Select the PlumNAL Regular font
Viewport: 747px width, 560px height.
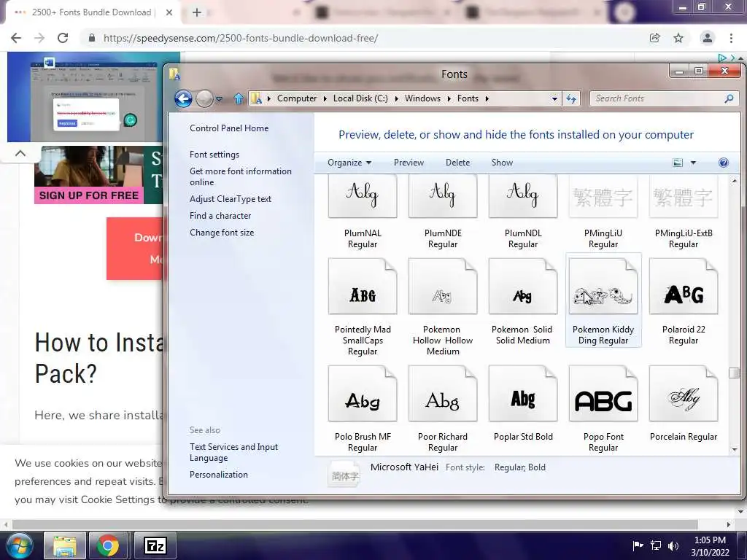[363, 212]
